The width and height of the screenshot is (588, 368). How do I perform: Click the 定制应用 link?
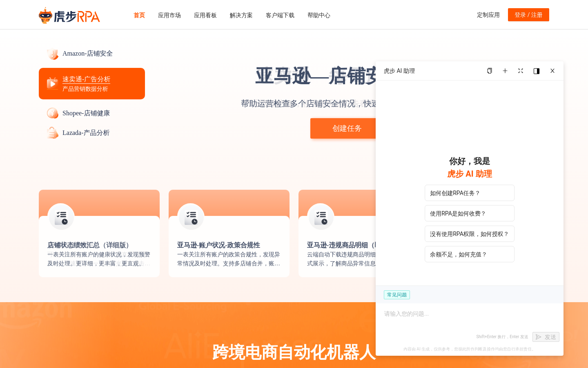488,15
